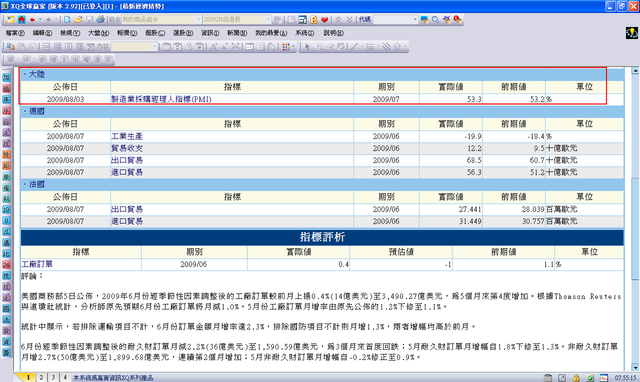
Task: Go to the home page icon
Action: tap(21, 19)
